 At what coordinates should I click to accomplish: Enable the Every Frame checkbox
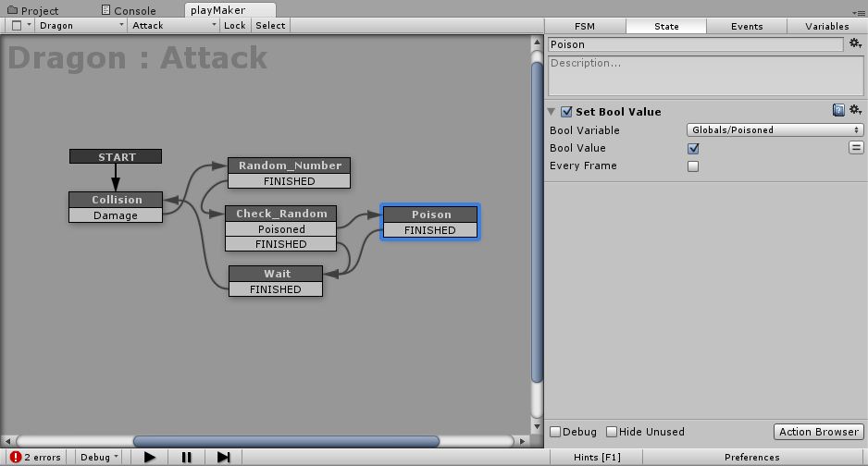click(x=693, y=166)
